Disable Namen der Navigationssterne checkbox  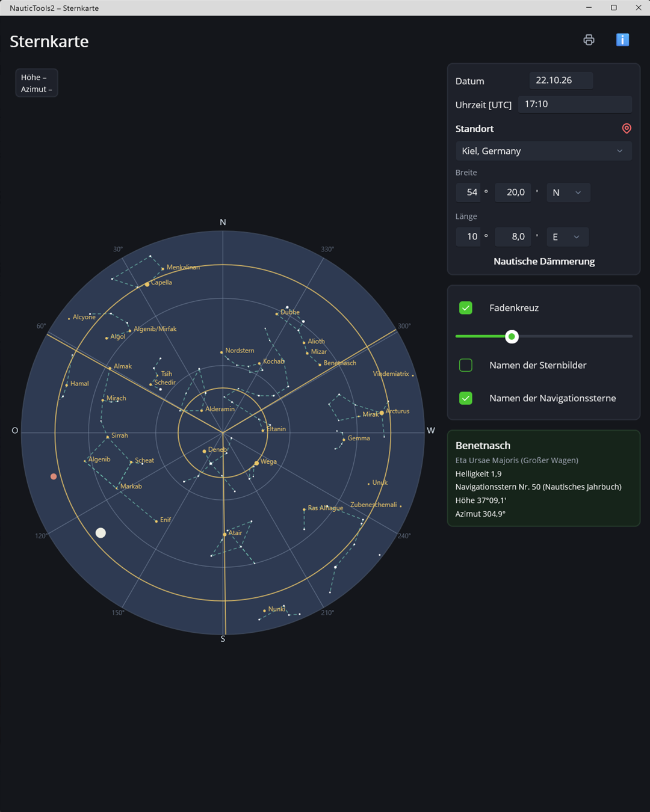466,398
